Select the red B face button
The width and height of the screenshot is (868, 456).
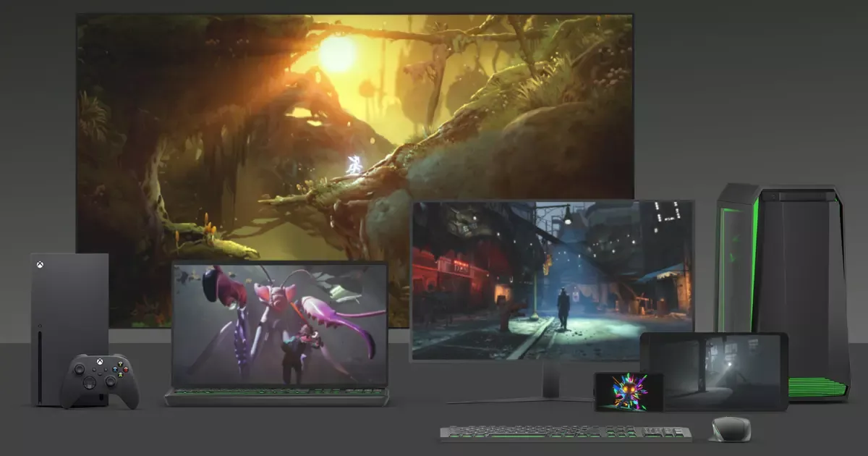[125, 369]
